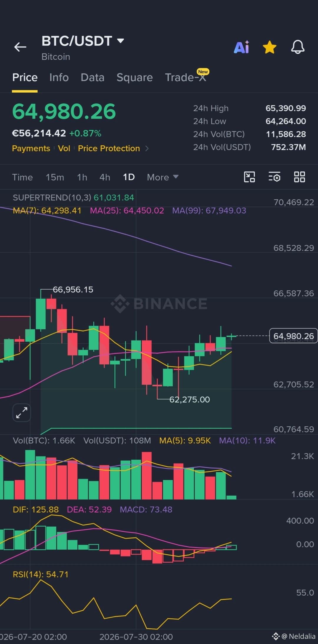
Task: Select the 4h interval
Action: click(105, 177)
